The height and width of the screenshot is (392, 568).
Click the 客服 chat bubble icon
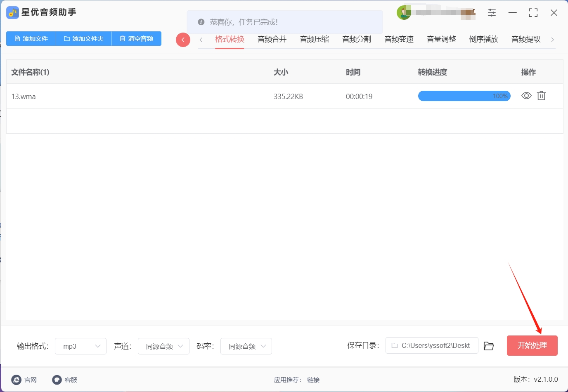(x=57, y=380)
